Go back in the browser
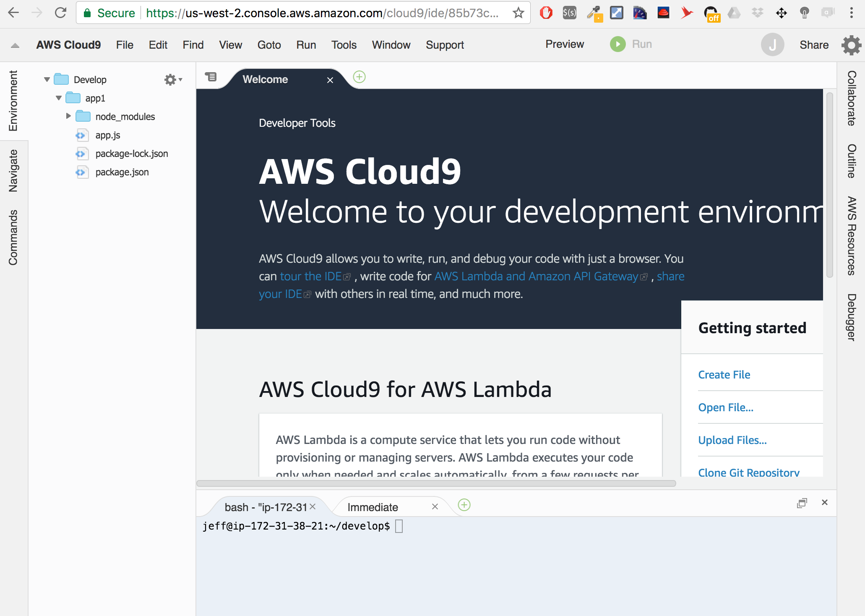Viewport: 865px width, 616px height. point(13,13)
